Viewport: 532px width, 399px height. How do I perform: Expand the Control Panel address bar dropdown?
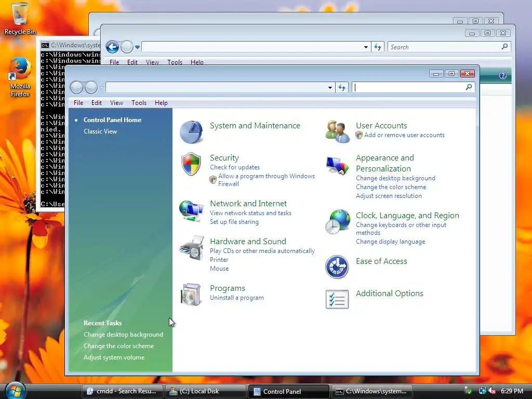[x=330, y=87]
